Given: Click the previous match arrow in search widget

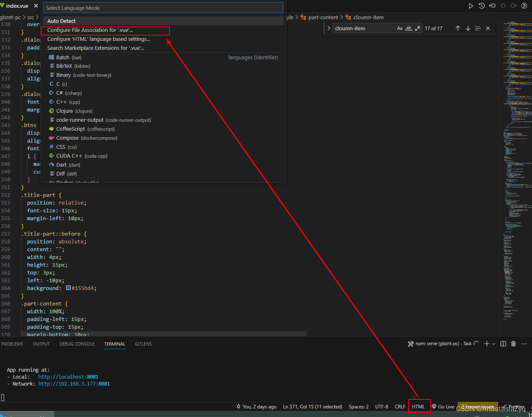Looking at the screenshot, I should 457,28.
